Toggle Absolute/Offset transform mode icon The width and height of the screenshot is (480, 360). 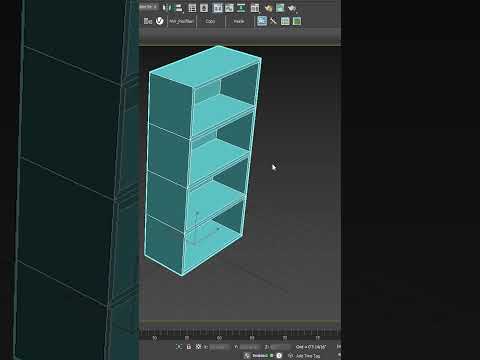pos(198,347)
